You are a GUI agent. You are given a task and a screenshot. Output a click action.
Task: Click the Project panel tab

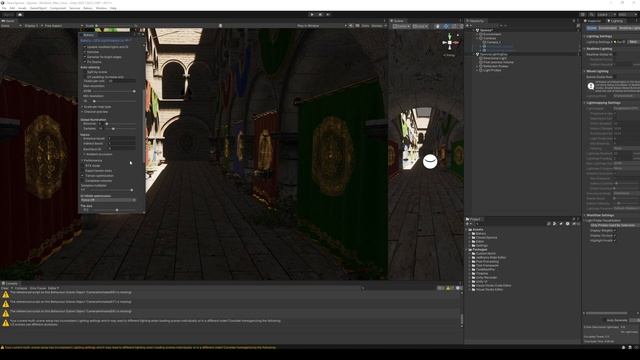point(473,219)
